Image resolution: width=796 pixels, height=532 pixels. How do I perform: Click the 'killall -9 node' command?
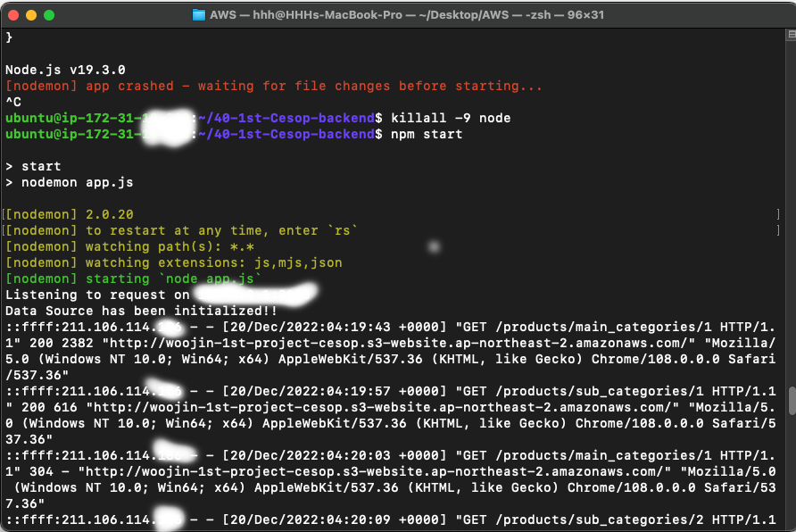pyautogui.click(x=451, y=118)
